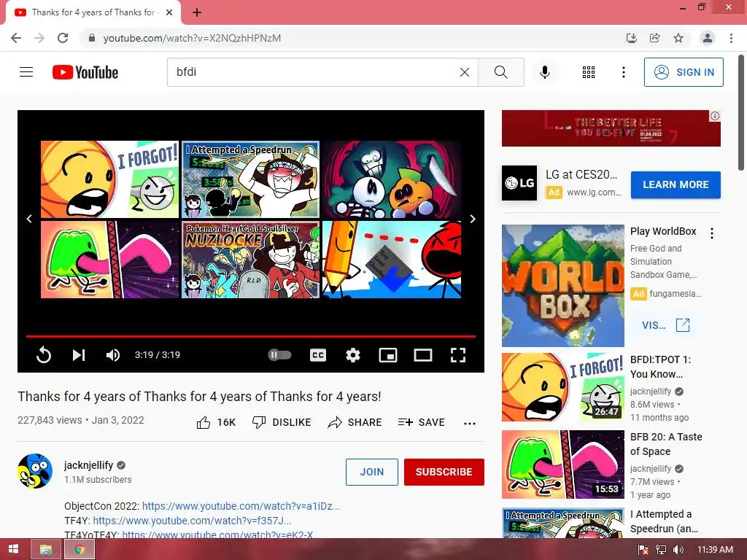Click the SIGN IN button
The image size is (747, 560).
tap(684, 72)
